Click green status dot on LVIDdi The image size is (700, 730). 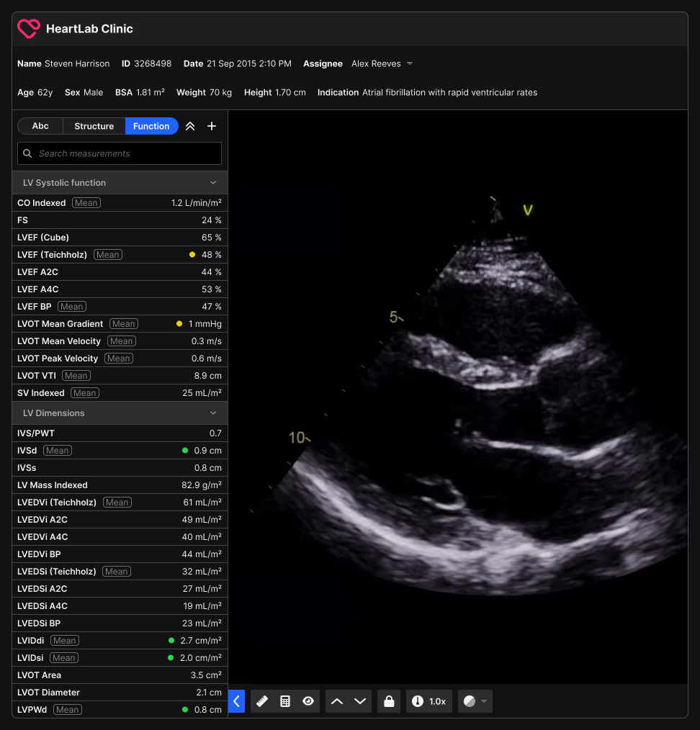(171, 641)
